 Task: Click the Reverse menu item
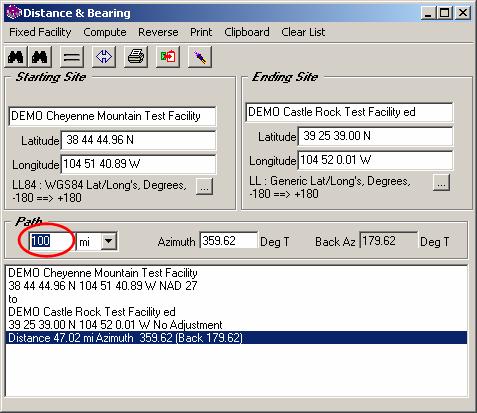pos(158,32)
